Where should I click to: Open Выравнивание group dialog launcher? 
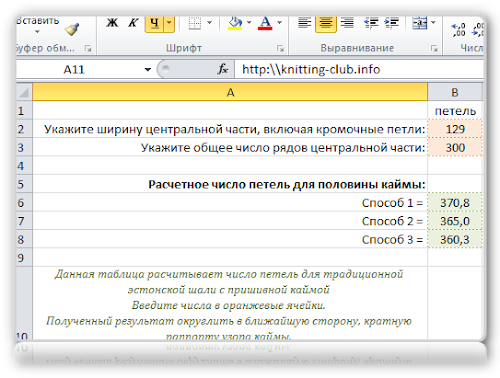point(434,49)
